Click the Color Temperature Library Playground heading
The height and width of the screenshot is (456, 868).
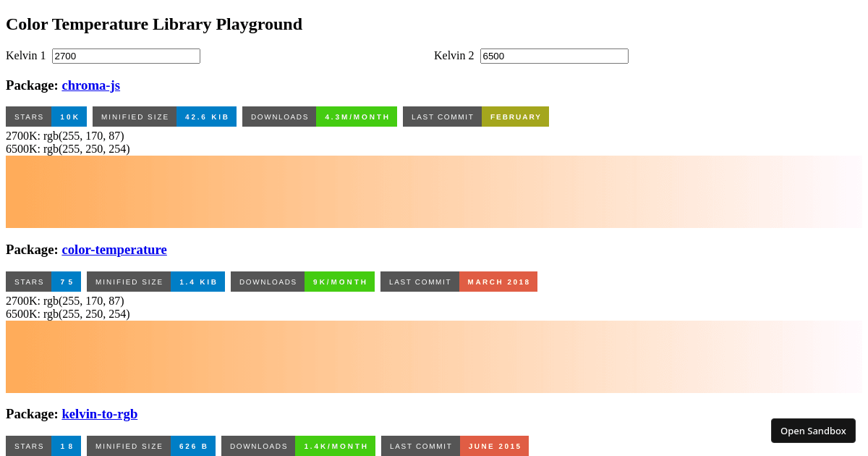pyautogui.click(x=154, y=24)
